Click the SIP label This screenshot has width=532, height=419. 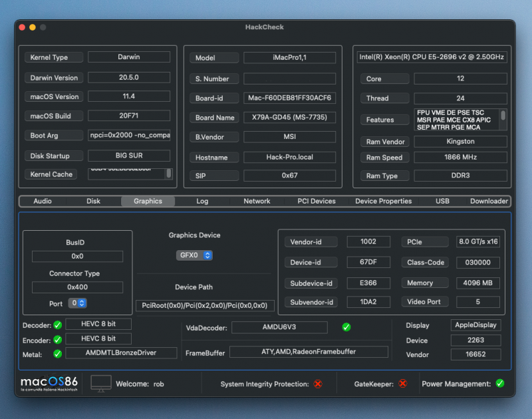[x=214, y=176]
